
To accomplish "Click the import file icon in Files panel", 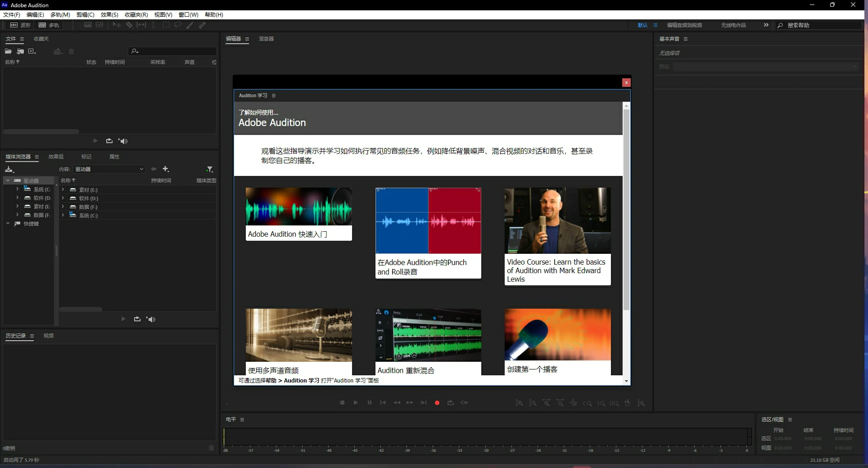I will pyautogui.click(x=20, y=51).
